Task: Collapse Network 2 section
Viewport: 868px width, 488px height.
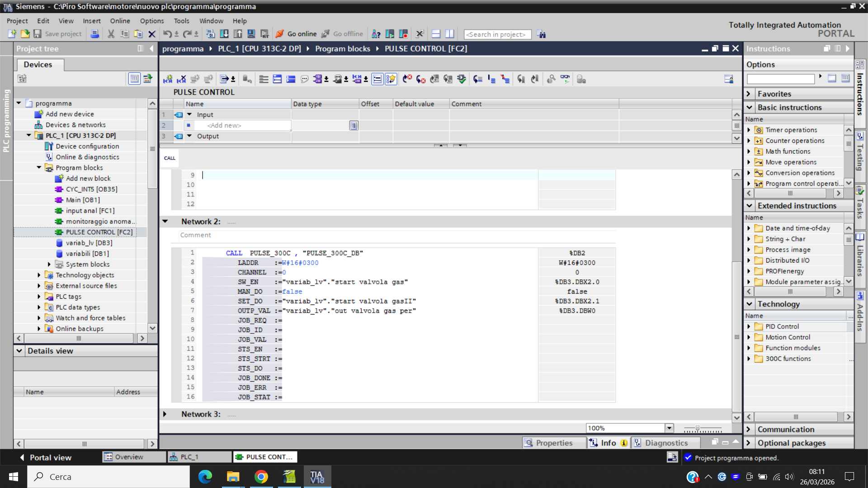Action: (x=165, y=221)
